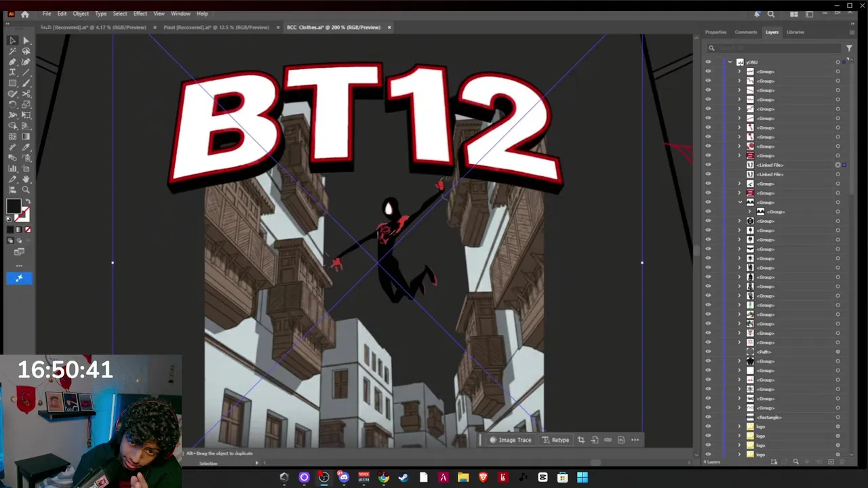The image size is (868, 488).
Task: Pick the Magic Wand tool
Action: pos(12,52)
